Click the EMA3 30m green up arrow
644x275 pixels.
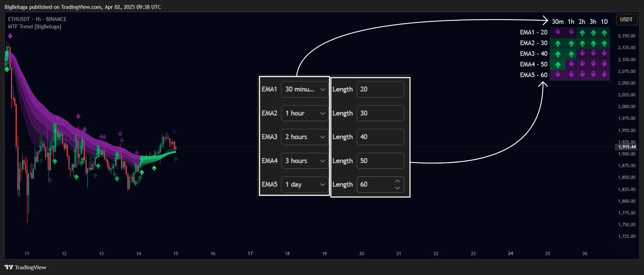coord(558,54)
